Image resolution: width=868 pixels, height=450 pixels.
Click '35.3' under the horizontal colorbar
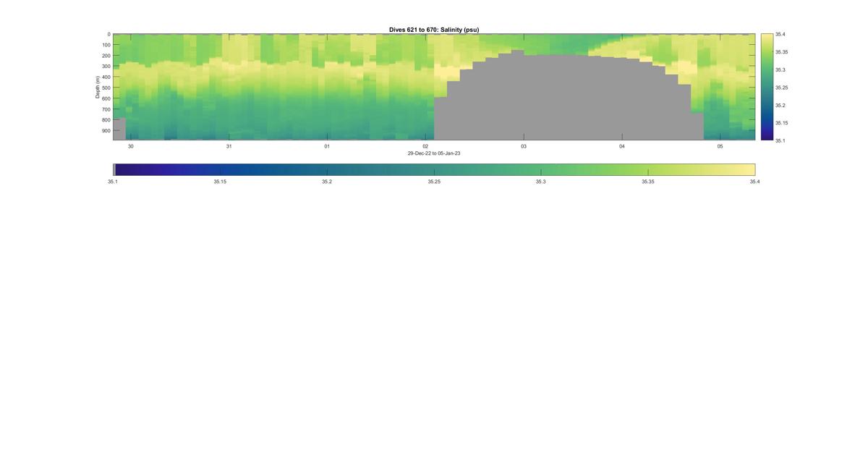(x=541, y=182)
